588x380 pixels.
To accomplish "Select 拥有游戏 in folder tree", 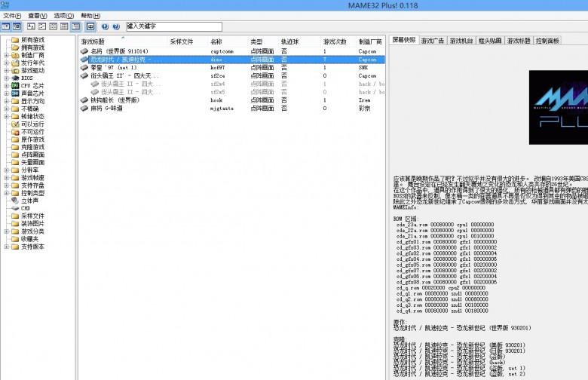I will click(32, 47).
